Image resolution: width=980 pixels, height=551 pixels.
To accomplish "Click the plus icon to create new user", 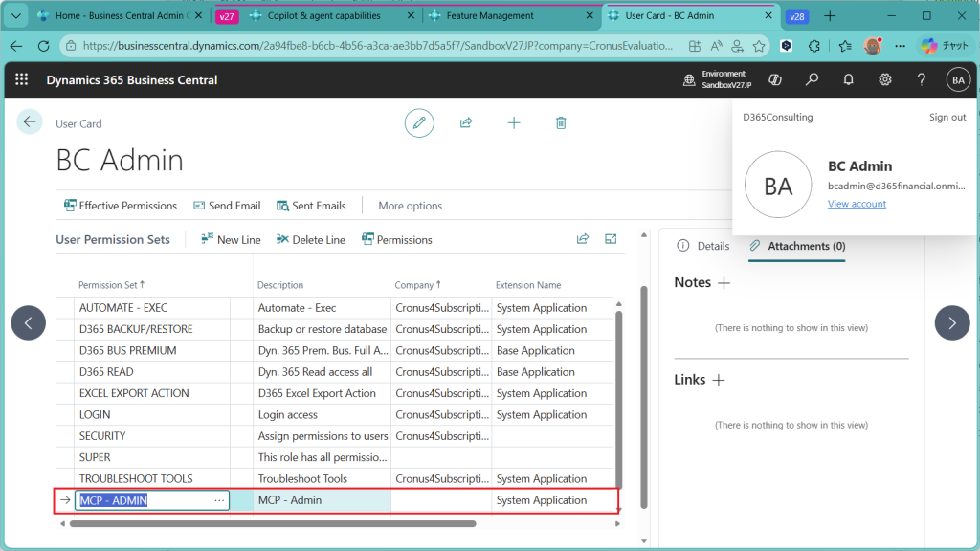I will pyautogui.click(x=514, y=122).
